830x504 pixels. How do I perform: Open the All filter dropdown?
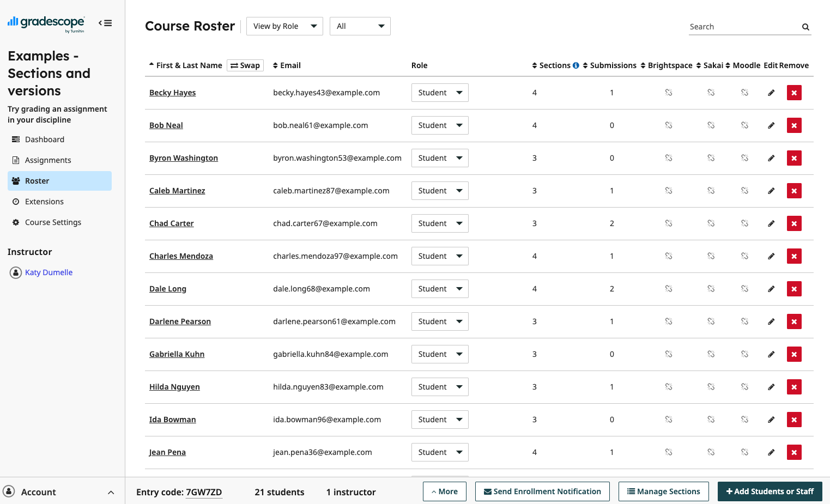(360, 26)
